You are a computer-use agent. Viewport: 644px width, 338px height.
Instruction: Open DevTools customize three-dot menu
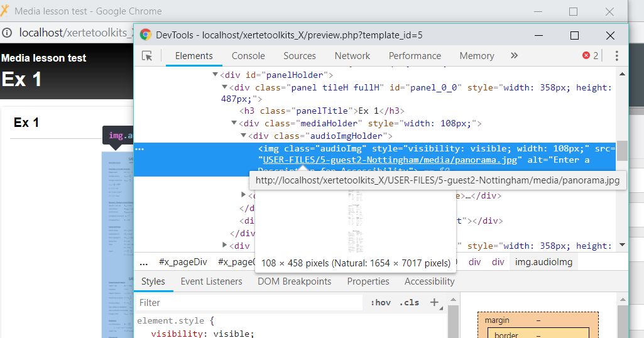(x=616, y=56)
